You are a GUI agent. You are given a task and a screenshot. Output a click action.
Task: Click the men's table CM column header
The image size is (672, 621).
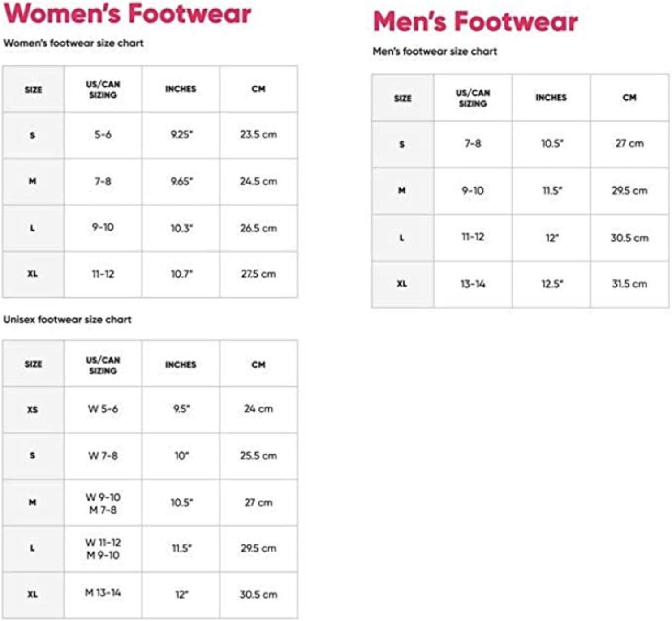629,98
